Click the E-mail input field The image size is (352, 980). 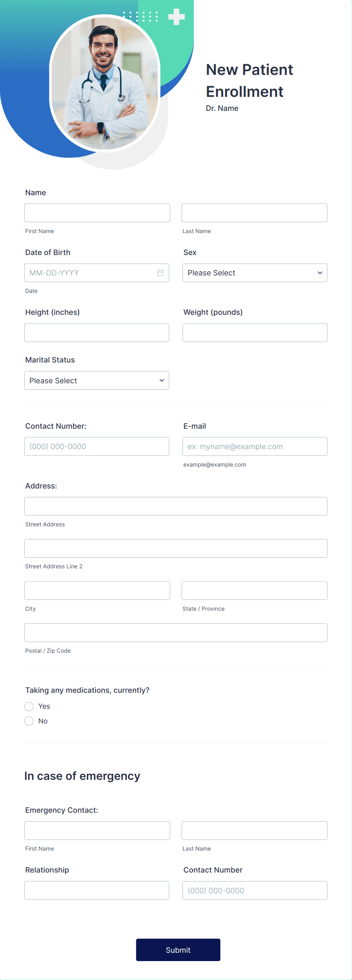click(255, 446)
